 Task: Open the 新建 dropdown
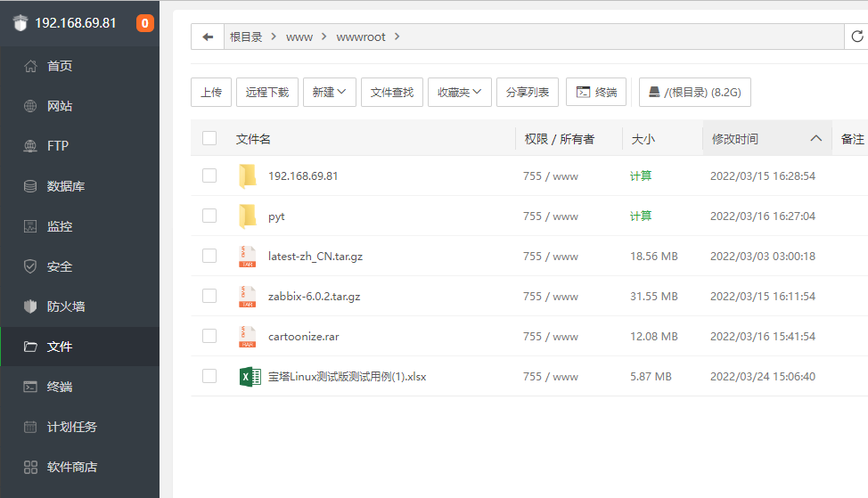[330, 92]
